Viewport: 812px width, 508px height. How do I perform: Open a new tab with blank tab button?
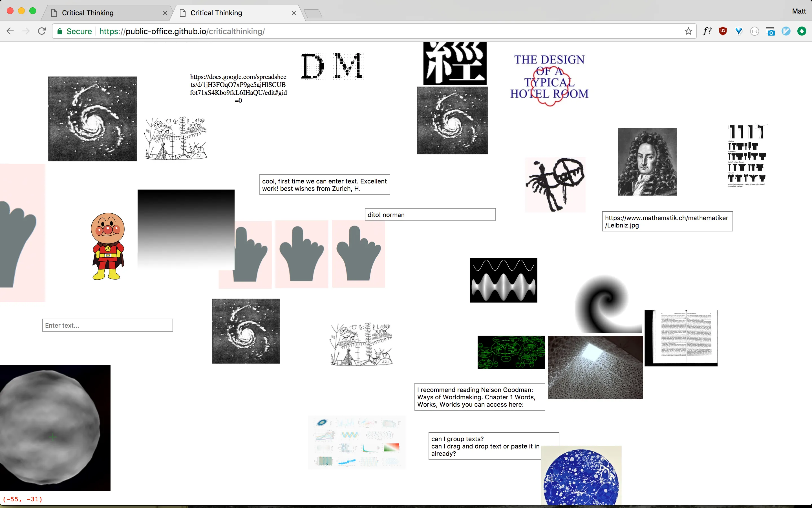click(x=313, y=14)
